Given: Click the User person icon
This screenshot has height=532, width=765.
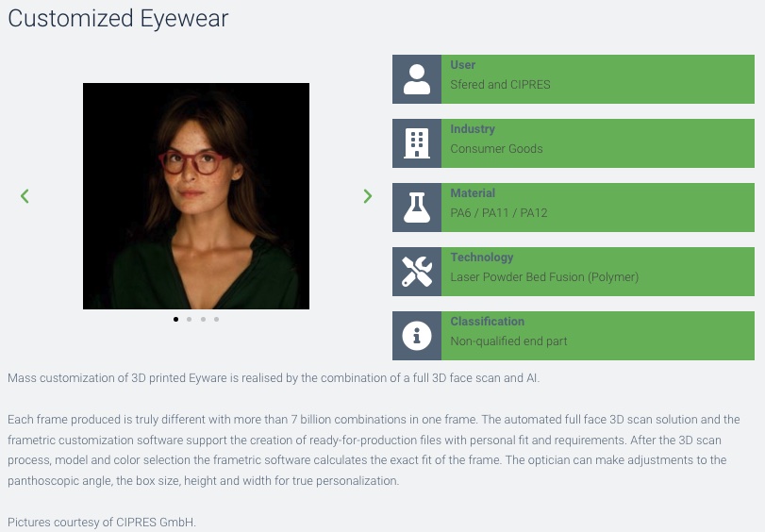Looking at the screenshot, I should pos(417,79).
